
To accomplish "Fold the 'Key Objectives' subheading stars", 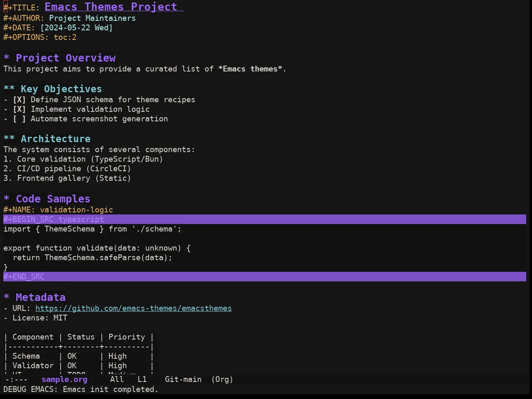I will pos(9,89).
